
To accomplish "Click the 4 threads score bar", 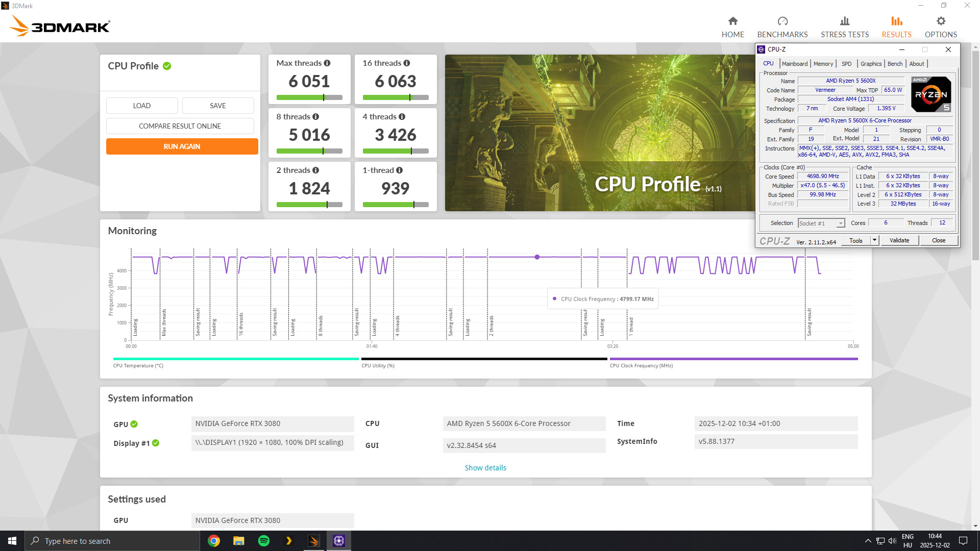I will pos(395,151).
